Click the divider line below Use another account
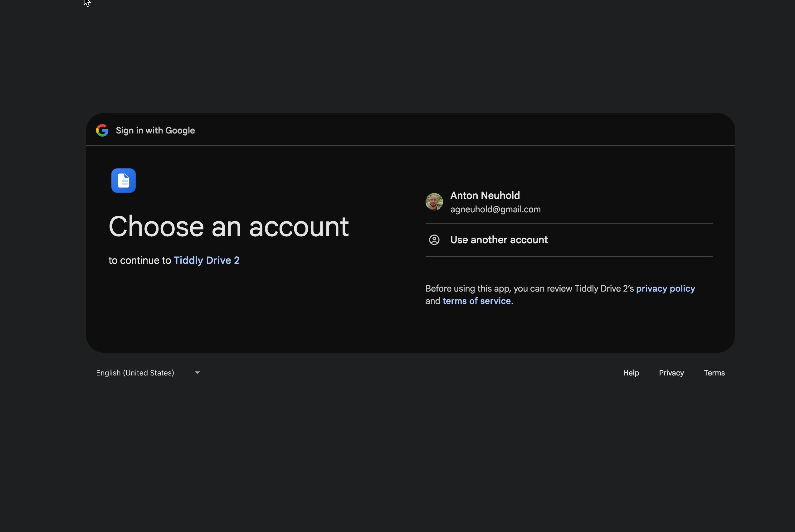Image resolution: width=795 pixels, height=532 pixels. 568,256
